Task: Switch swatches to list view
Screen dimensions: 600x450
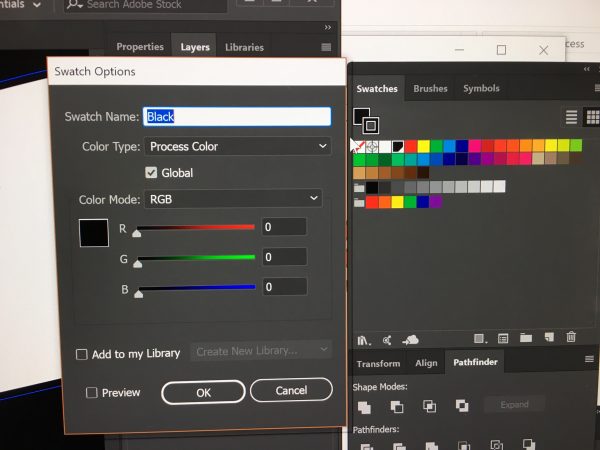Action: click(571, 117)
